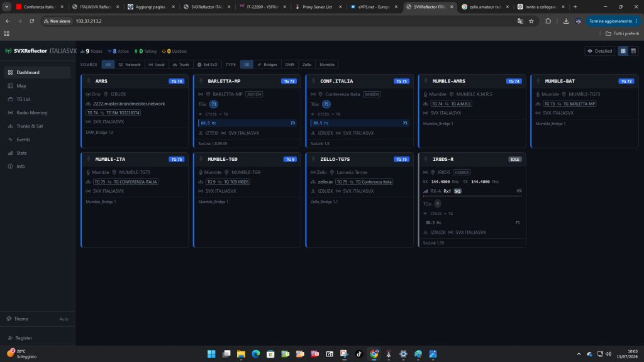This screenshot has height=362, width=644.
Task: Click the 0 Updates counter
Action: point(175,52)
